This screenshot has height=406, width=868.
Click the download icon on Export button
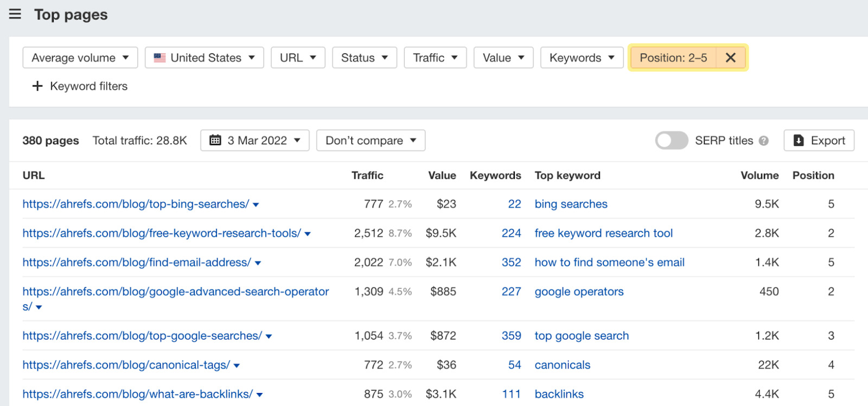(x=799, y=140)
